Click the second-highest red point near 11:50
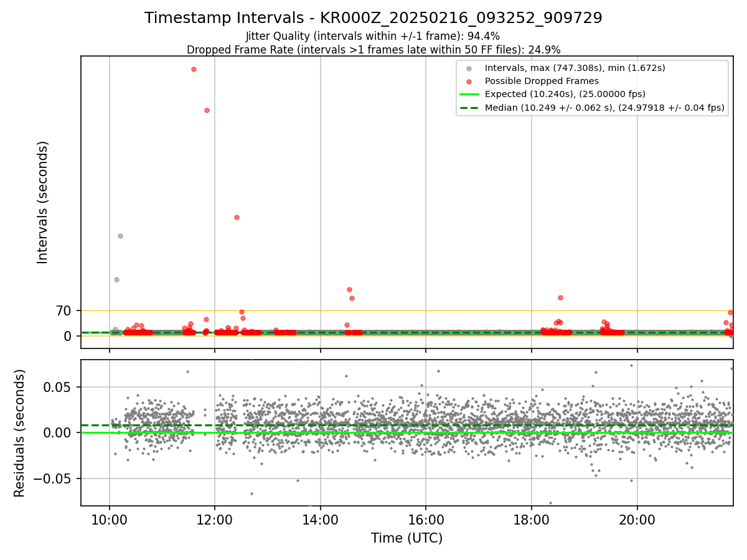This screenshot has width=747, height=560. click(207, 110)
